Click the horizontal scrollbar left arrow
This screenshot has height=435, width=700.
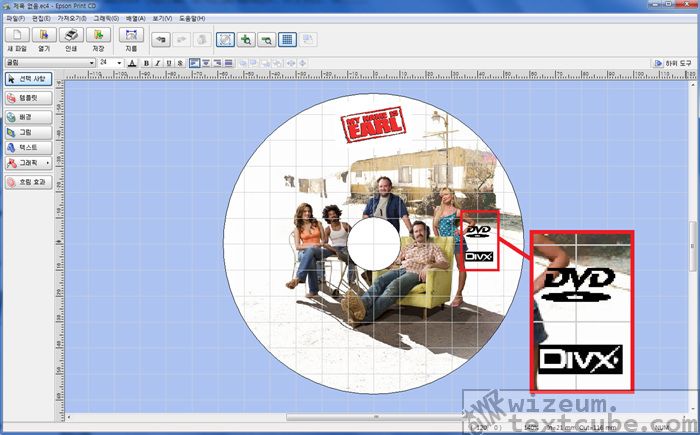tap(68, 417)
